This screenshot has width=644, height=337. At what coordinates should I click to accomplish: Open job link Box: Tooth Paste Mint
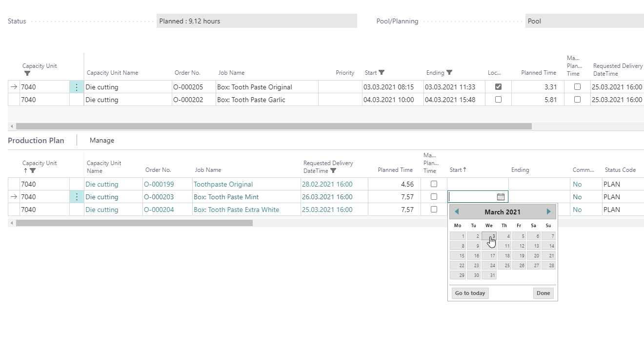pyautogui.click(x=226, y=197)
